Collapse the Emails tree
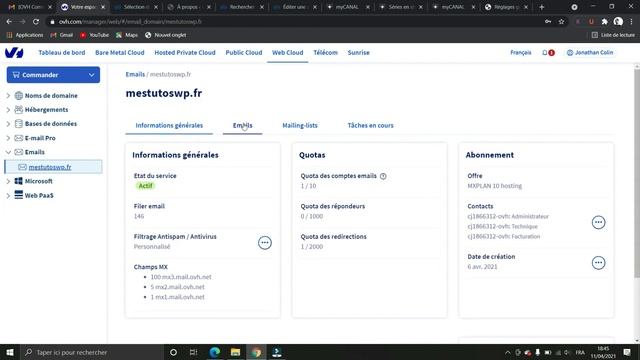 [x=8, y=152]
